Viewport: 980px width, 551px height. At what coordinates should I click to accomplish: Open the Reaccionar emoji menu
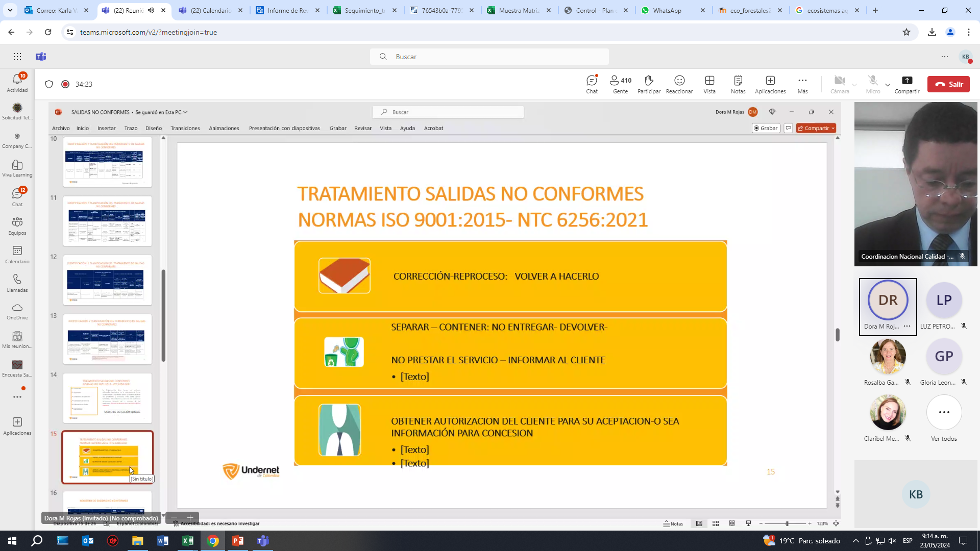click(679, 84)
